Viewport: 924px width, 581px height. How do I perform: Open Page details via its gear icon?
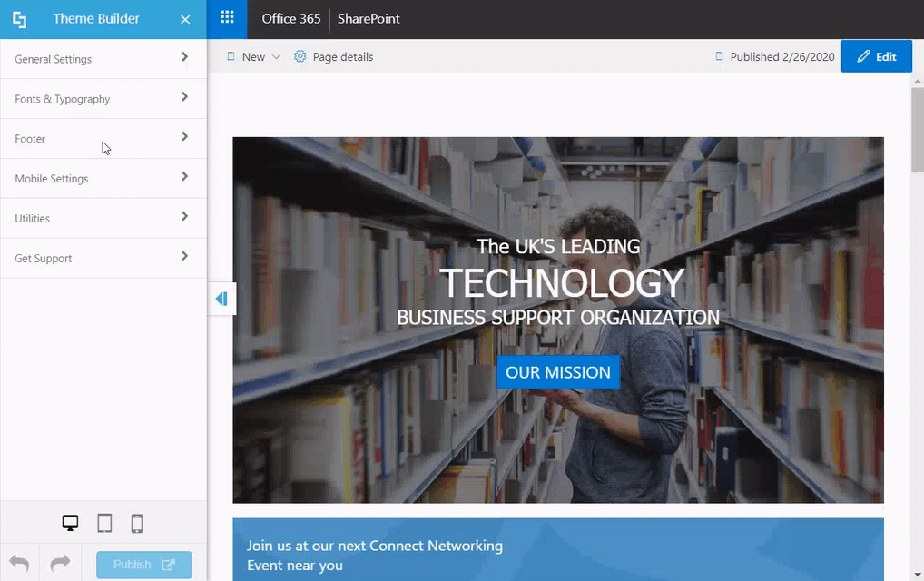(x=300, y=55)
